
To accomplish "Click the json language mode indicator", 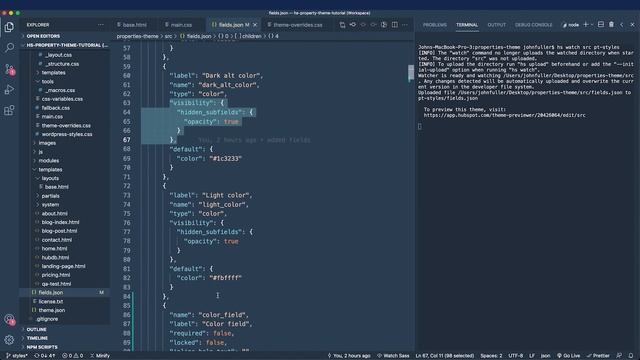I will pyautogui.click(x=545, y=356).
